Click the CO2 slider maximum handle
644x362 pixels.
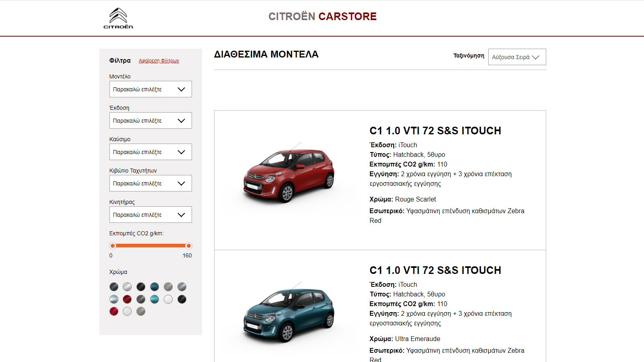[x=188, y=246]
